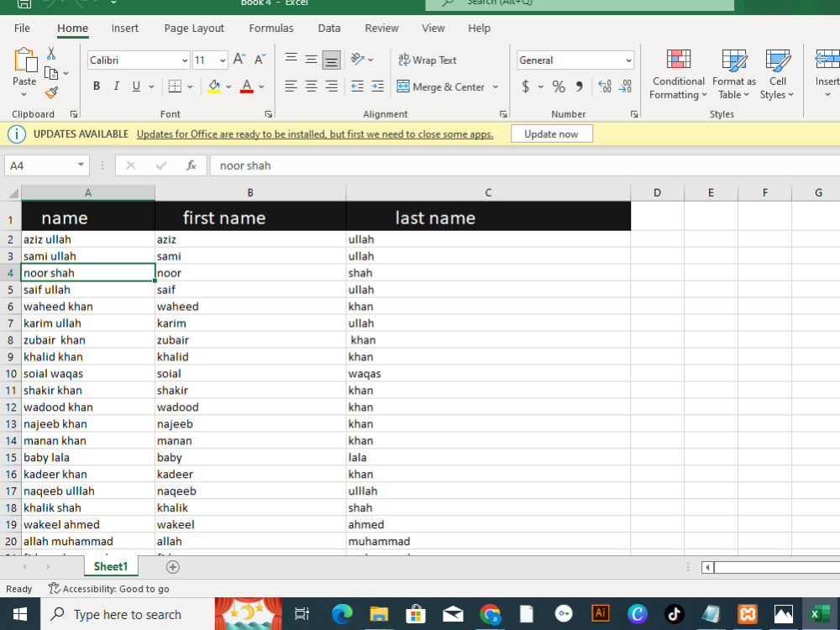Image resolution: width=840 pixels, height=630 pixels.
Task: Apply Accounting dollar number format
Action: coord(526,87)
